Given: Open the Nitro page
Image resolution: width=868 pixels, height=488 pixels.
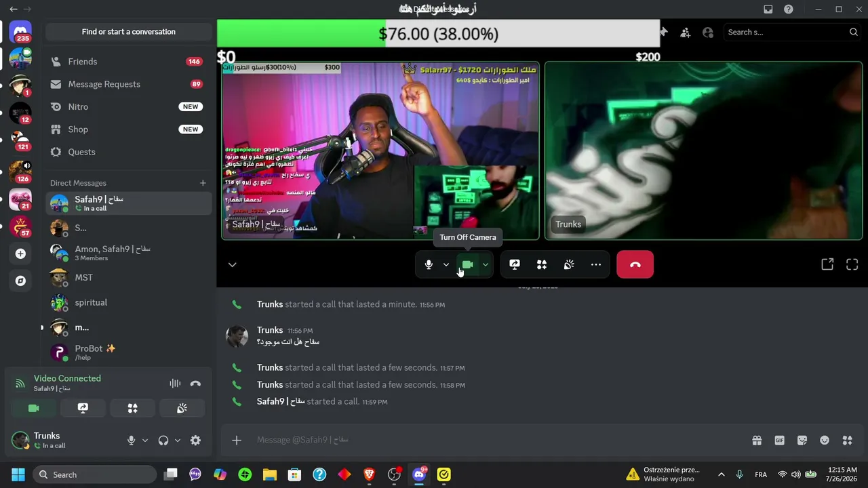Looking at the screenshot, I should point(128,107).
